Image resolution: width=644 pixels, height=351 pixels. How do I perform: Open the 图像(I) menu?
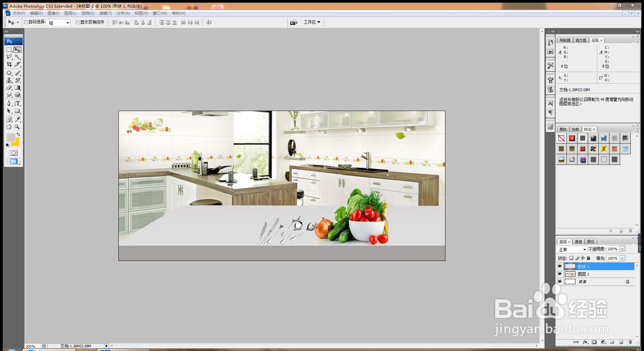(53, 13)
